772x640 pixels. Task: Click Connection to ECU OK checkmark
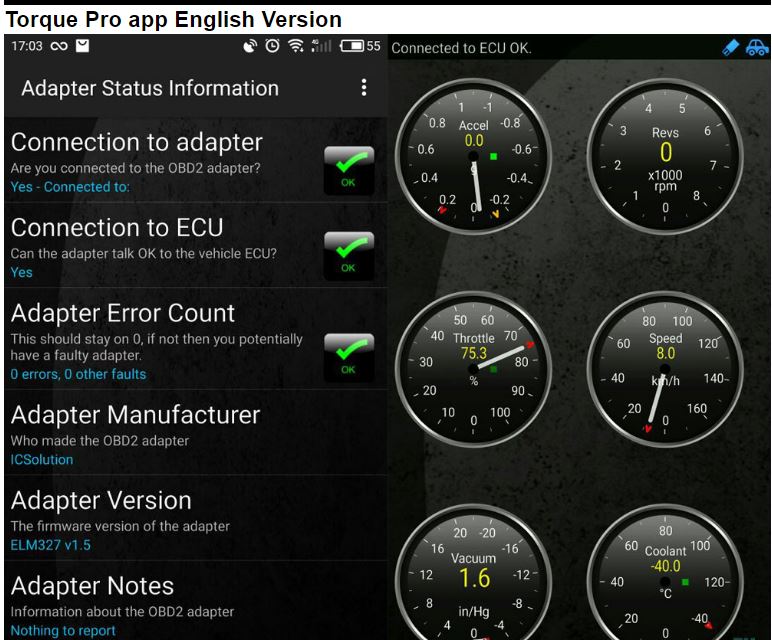(x=348, y=255)
